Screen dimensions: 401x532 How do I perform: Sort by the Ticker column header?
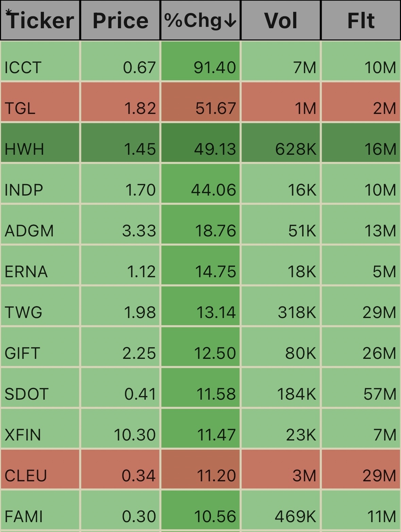(40, 20)
